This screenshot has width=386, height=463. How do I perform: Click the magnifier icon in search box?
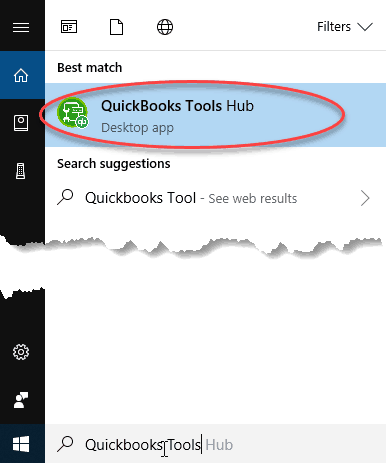point(65,444)
